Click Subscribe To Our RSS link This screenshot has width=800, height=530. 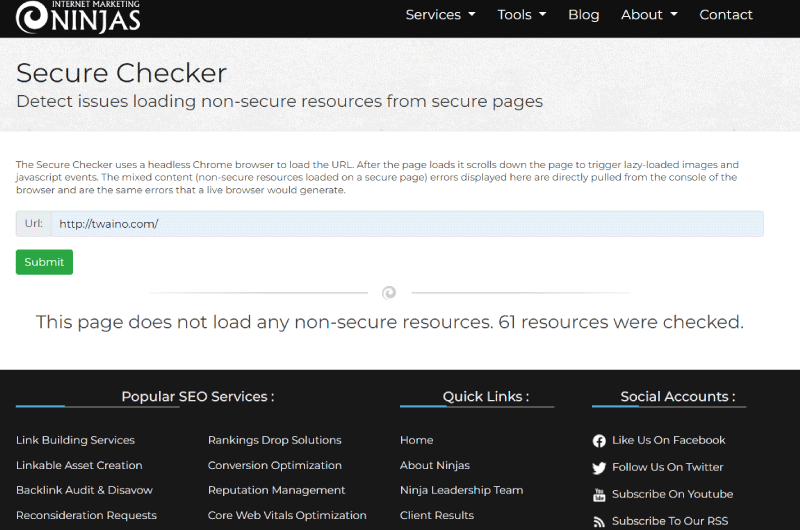coord(670,521)
